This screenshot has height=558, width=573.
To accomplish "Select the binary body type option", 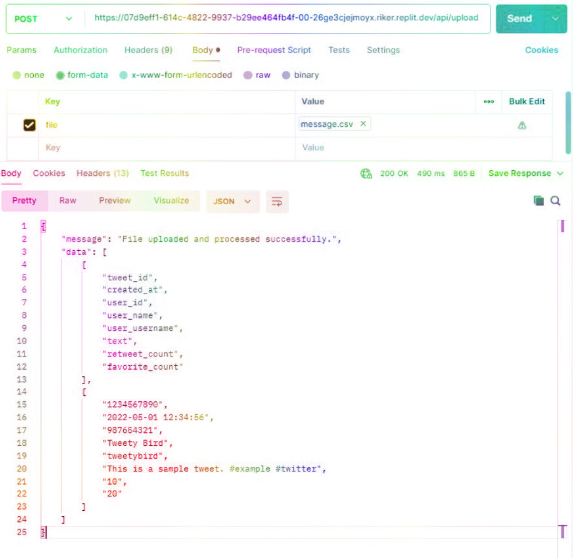I will click(x=300, y=75).
